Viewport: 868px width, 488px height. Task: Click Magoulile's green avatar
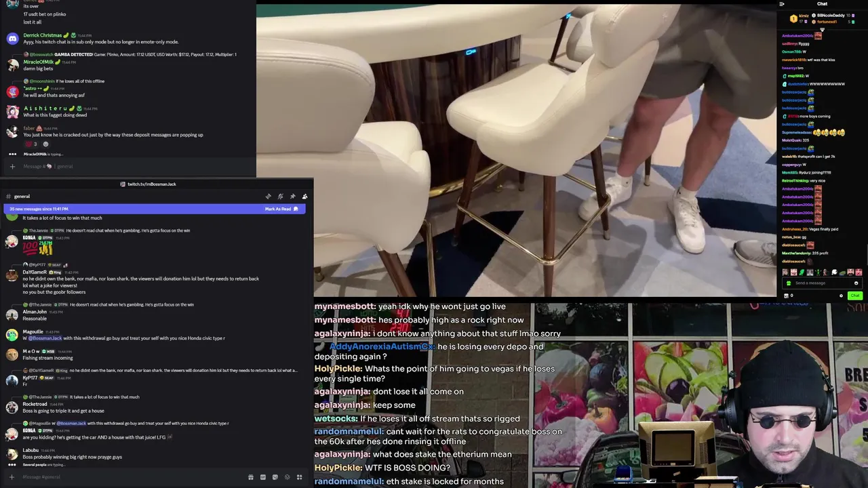point(12,335)
